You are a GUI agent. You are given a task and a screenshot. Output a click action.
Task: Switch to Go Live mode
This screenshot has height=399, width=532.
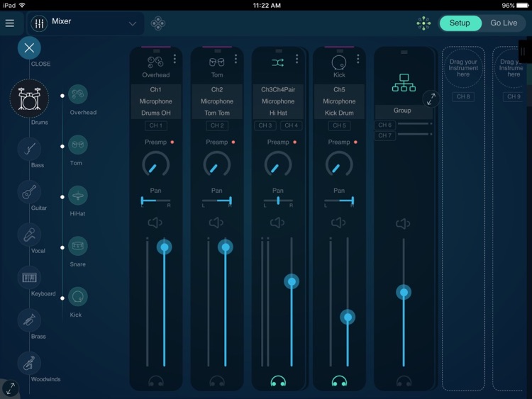504,23
